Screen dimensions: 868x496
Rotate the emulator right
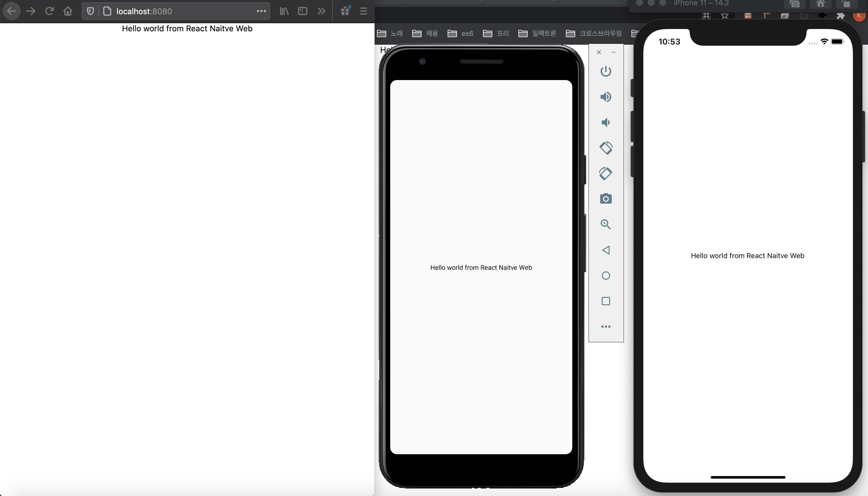tap(606, 173)
